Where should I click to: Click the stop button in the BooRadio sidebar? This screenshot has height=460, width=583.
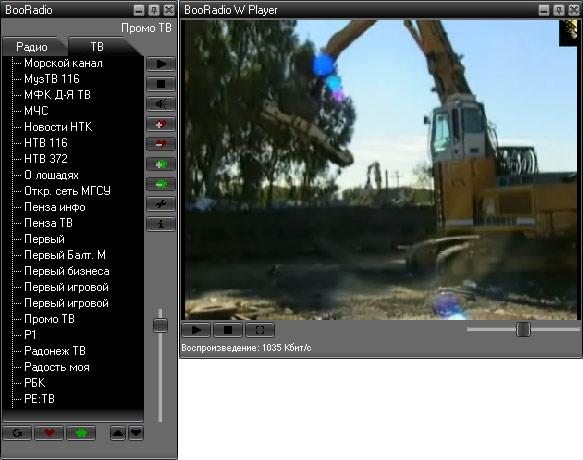(x=161, y=84)
